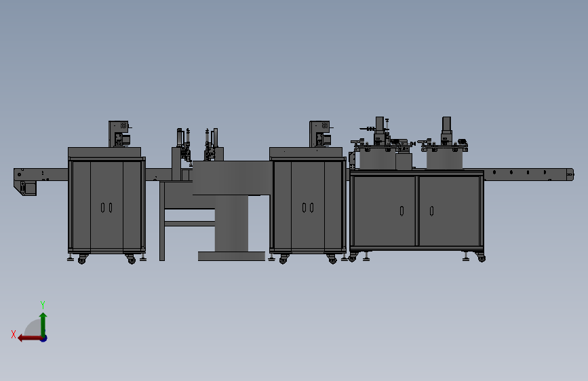Select the wide double-door cabinet's right door handle
Viewport: 588px width, 381px height.
431,211
